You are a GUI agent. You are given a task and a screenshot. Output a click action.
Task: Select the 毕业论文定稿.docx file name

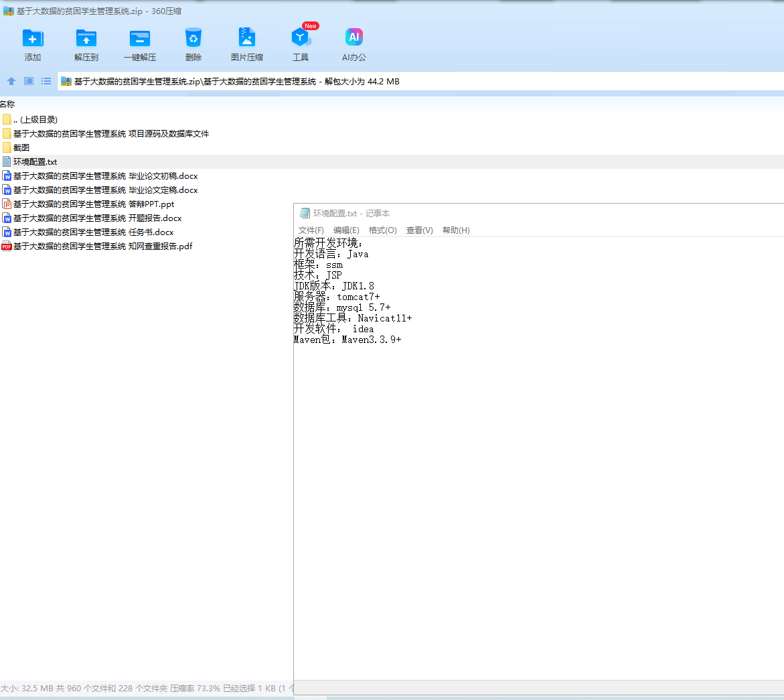tap(106, 190)
